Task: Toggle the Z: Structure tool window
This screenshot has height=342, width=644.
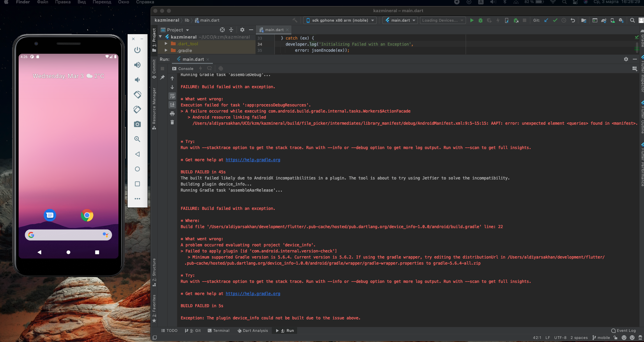Action: click(154, 272)
